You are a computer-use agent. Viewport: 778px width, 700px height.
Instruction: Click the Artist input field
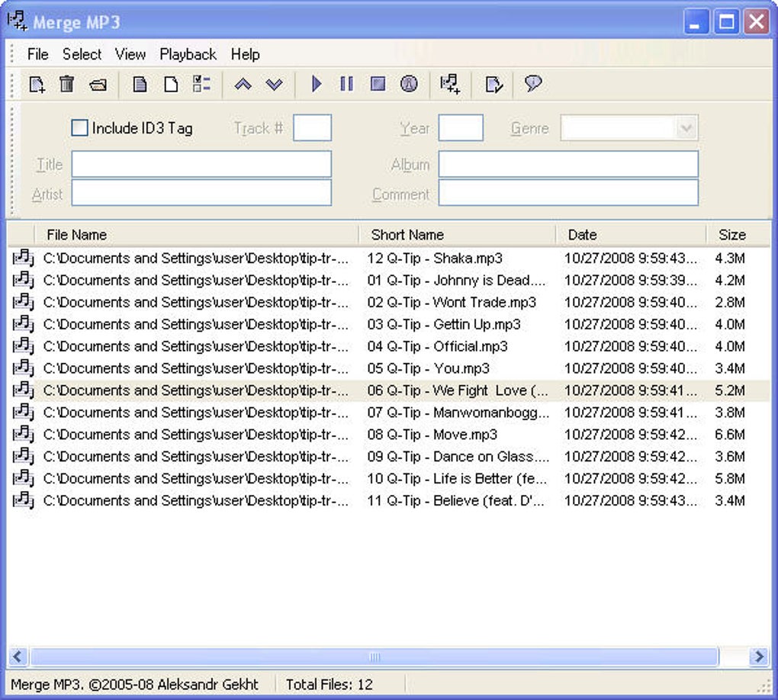(201, 192)
